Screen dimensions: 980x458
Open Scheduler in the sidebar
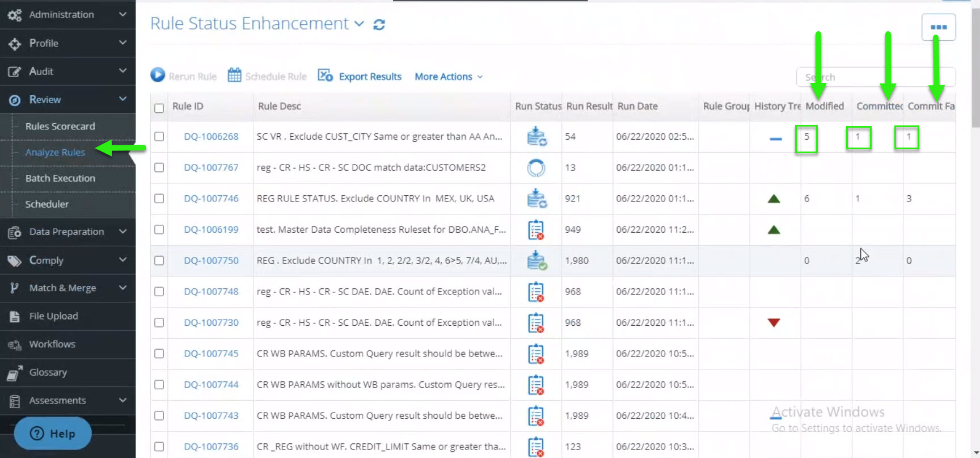click(x=47, y=204)
